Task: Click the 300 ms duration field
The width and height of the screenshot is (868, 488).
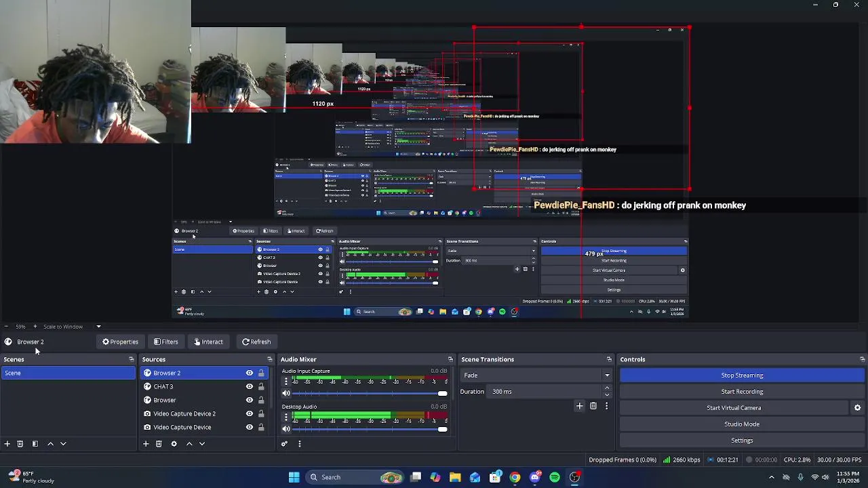Action: (545, 392)
